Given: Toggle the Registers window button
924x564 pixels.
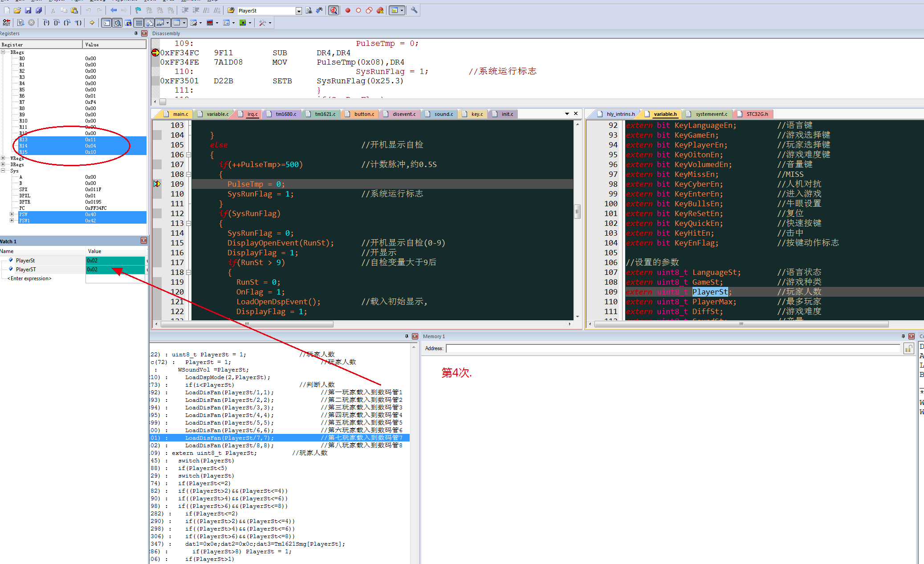Looking at the screenshot, I should point(139,23).
